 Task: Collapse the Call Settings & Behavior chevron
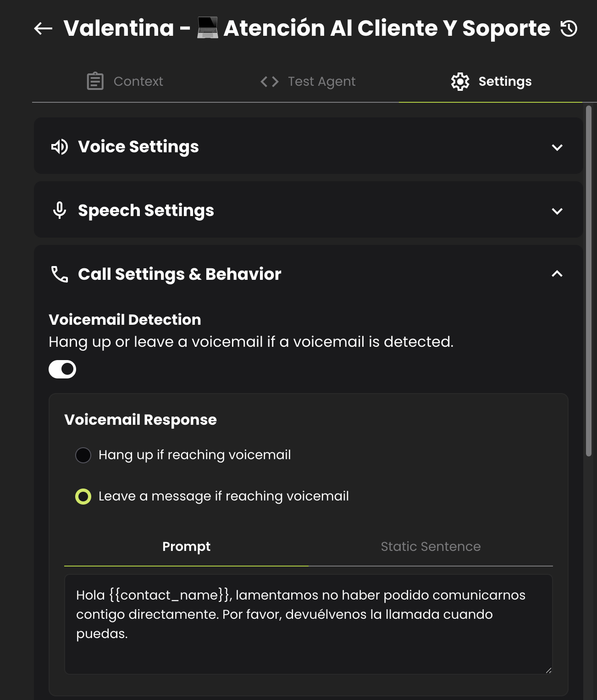(x=557, y=274)
